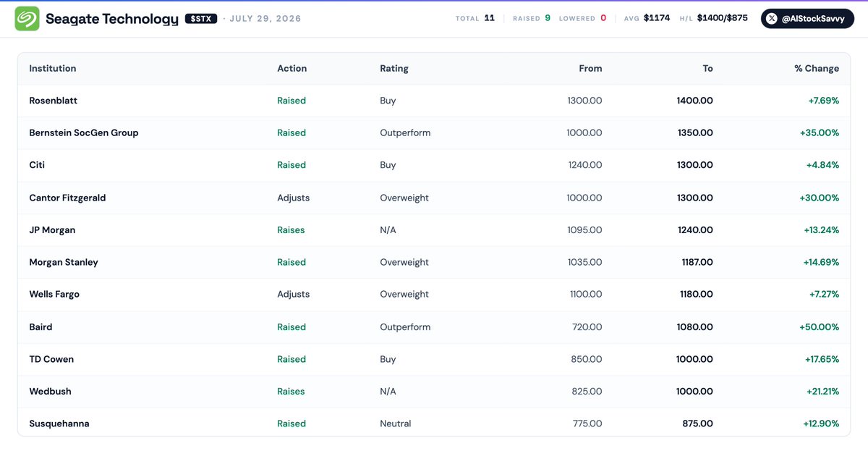Click the Rating column header
This screenshot has height=451, width=868.
(x=394, y=68)
